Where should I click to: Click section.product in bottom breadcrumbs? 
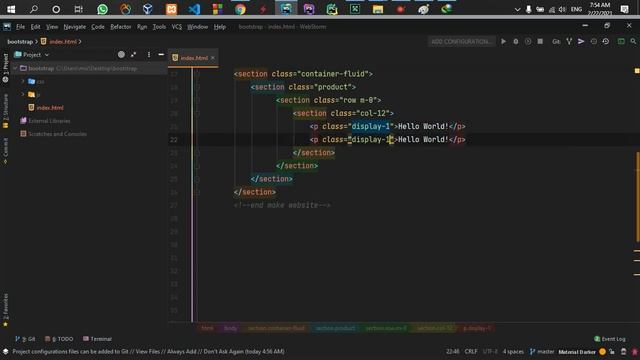(x=336, y=328)
